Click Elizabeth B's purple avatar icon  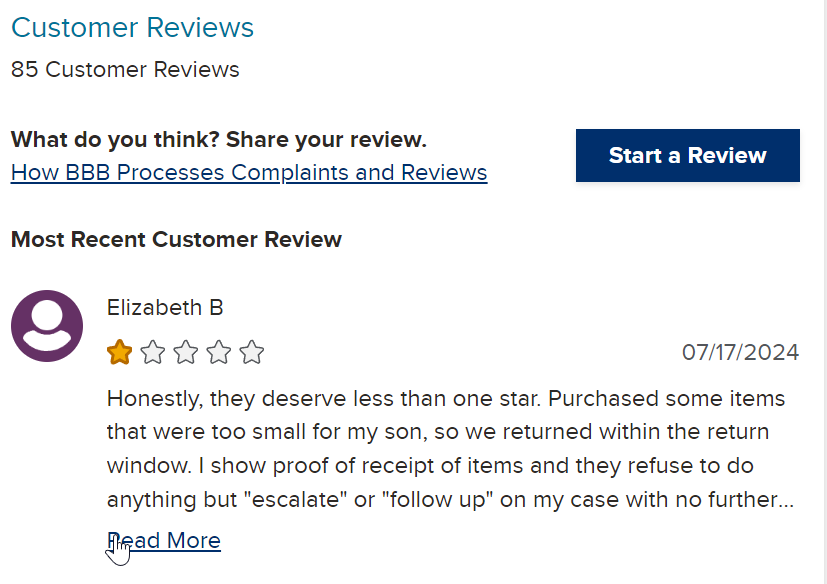tap(47, 326)
